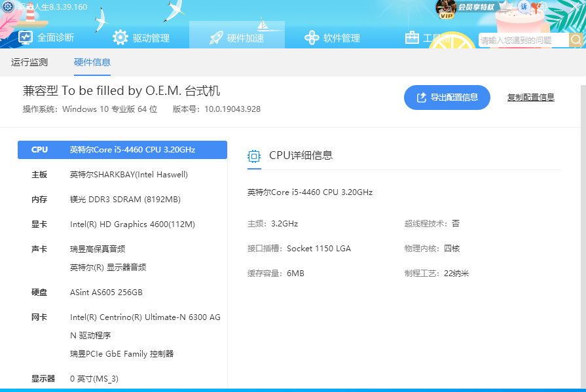Select the CPU i5-4460 row
The image size is (586, 392).
pos(122,150)
